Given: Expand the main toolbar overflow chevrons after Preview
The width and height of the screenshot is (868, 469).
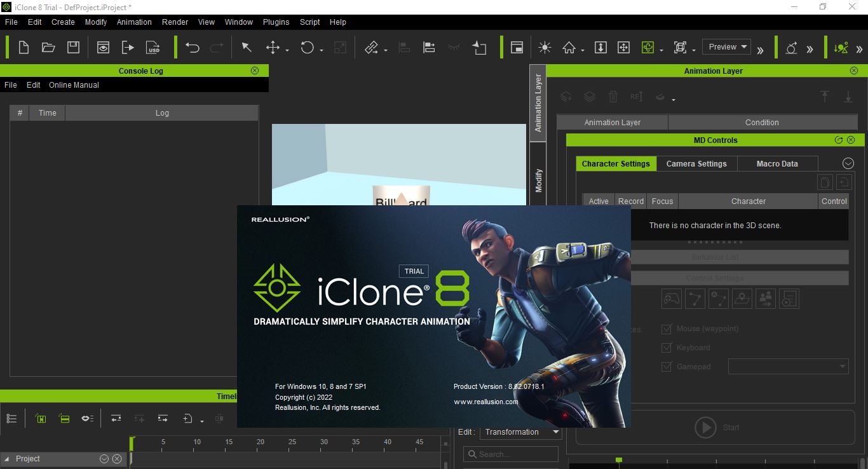Looking at the screenshot, I should coord(761,50).
